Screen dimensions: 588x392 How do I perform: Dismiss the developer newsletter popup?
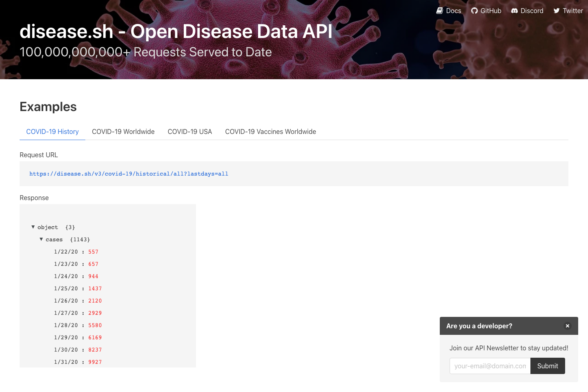[x=568, y=326]
